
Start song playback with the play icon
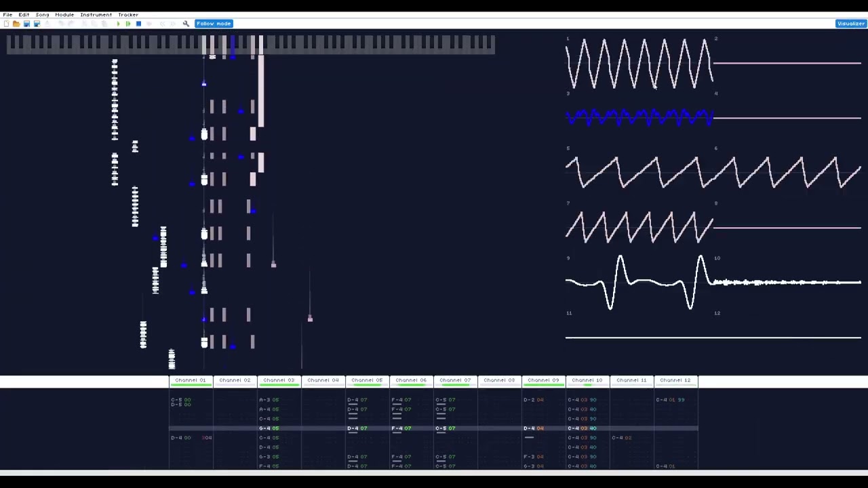(118, 24)
